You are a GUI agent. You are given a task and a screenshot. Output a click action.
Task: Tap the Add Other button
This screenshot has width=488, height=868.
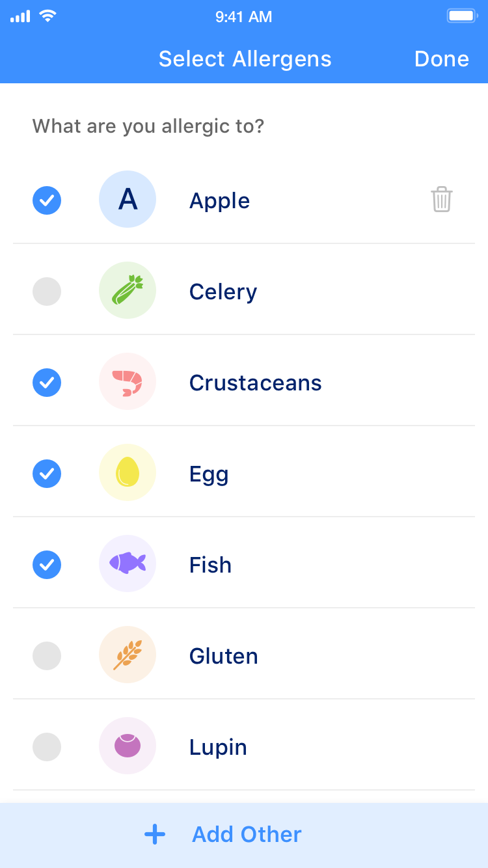pyautogui.click(x=246, y=834)
